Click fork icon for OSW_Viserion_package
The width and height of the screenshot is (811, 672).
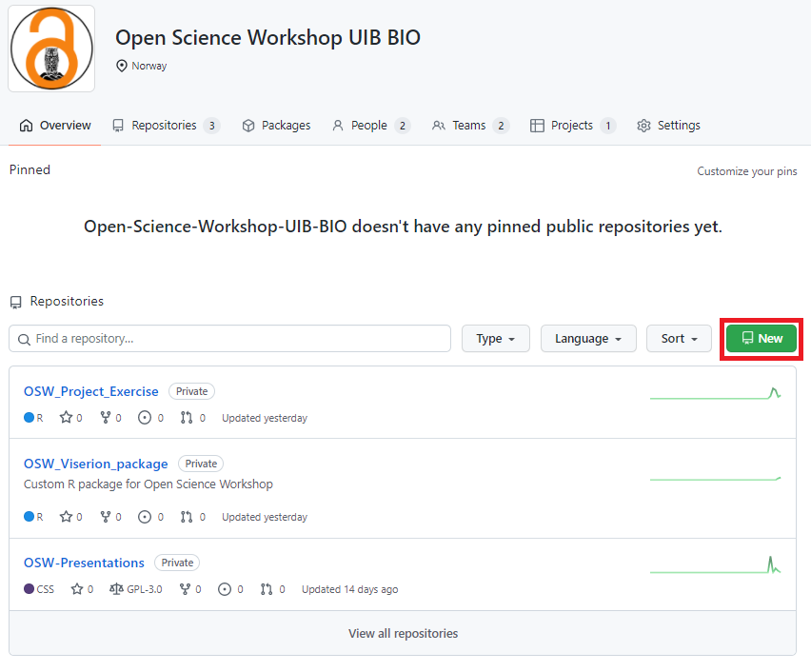point(106,517)
